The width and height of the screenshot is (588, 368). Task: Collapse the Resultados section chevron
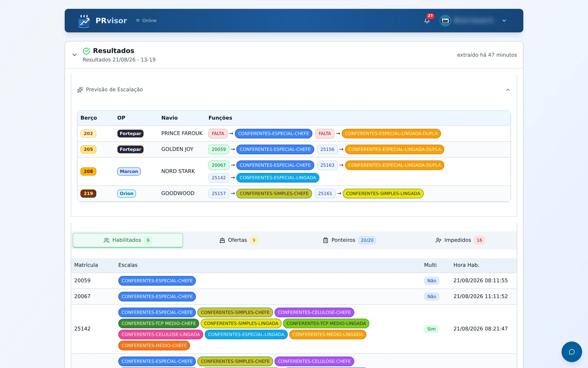[x=75, y=55]
